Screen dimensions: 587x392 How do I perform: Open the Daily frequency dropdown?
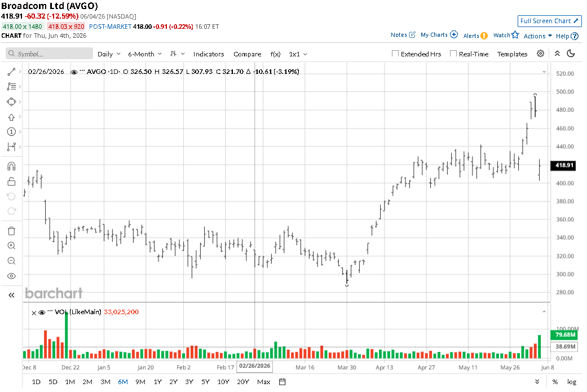[109, 54]
